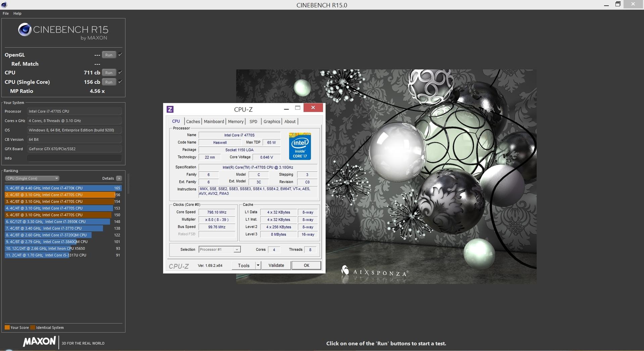Select ranking row 2 i7-4770S scoring 156

coord(63,195)
